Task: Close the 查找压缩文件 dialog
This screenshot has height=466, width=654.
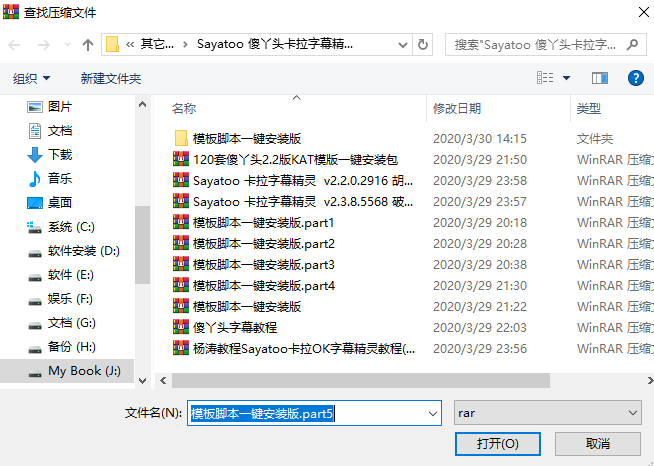Action: tap(644, 12)
